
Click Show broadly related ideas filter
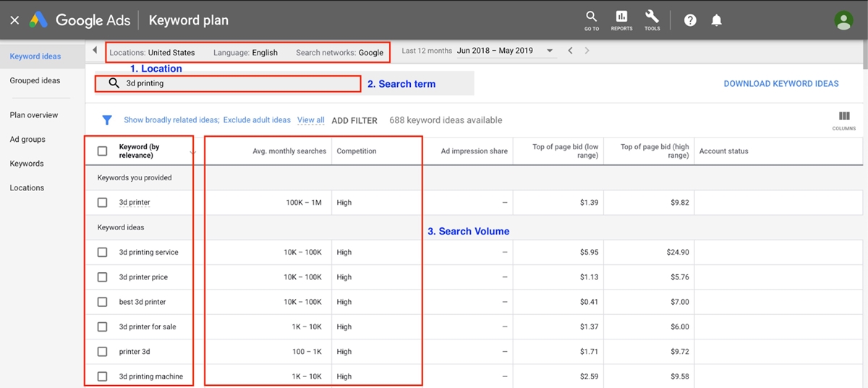pos(171,120)
